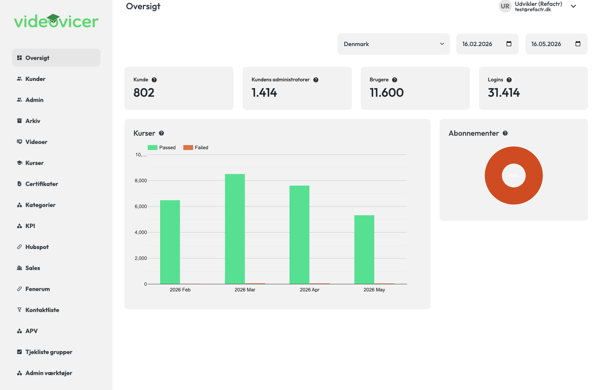Click the Kontaktliste filter icon
Viewport: 600px width, 390px height.
(19, 310)
